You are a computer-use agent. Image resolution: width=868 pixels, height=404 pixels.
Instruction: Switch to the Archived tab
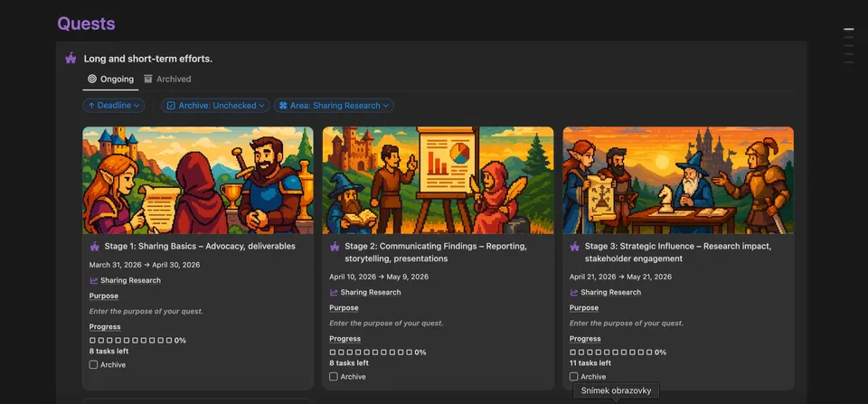(x=167, y=80)
